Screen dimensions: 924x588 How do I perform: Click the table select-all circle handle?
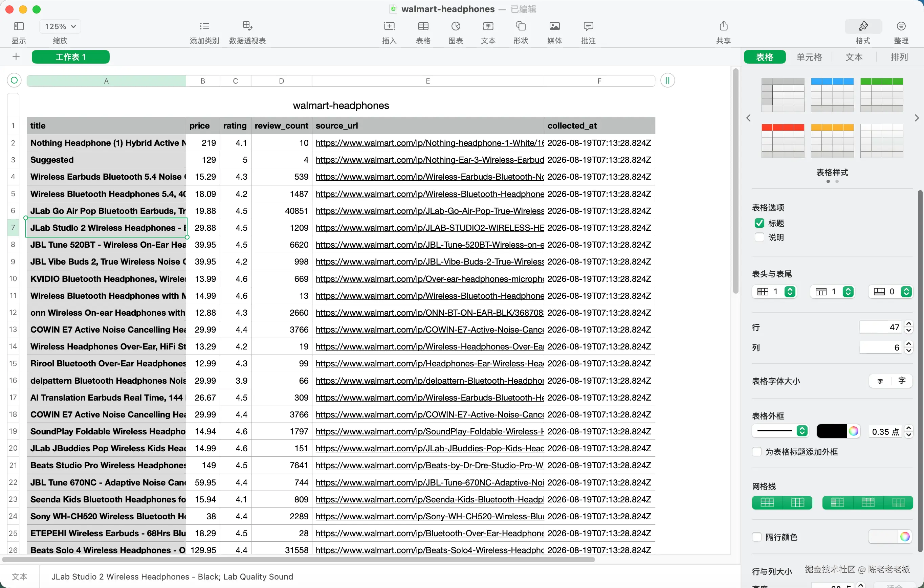tap(14, 81)
